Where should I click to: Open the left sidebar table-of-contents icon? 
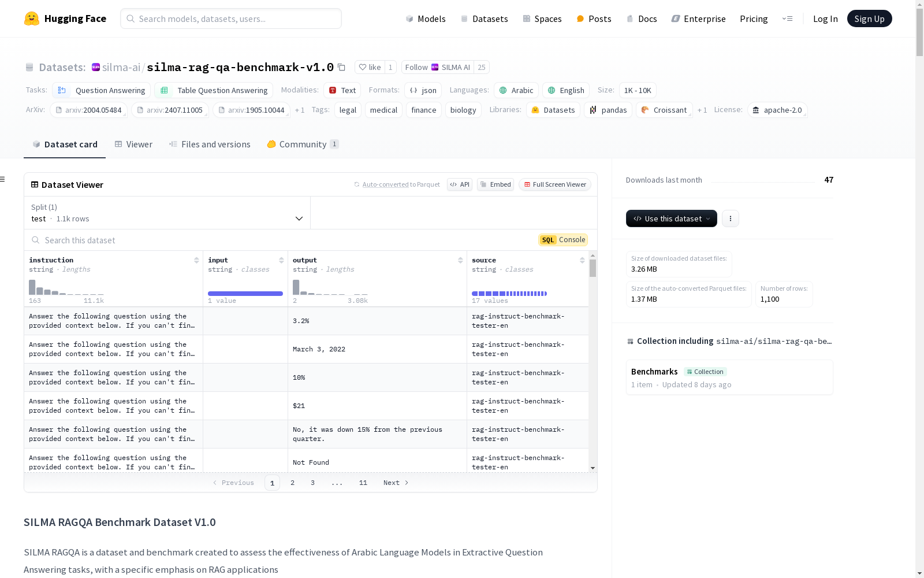tap(3, 179)
